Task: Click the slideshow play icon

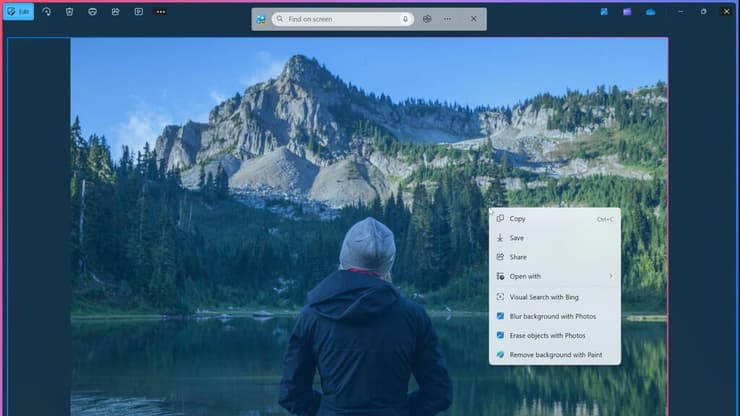Action: pyautogui.click(x=139, y=12)
